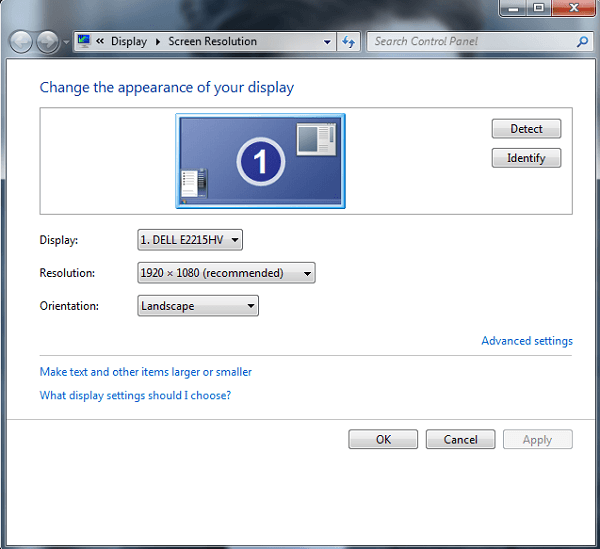The image size is (600, 549).
Task: Click the Forward navigation arrow button
Action: pyautogui.click(x=47, y=42)
